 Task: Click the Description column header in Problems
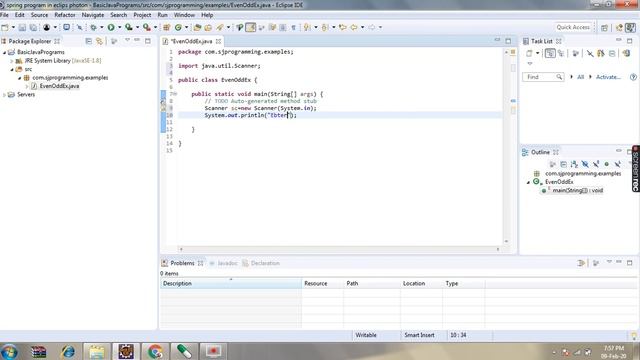231,284
